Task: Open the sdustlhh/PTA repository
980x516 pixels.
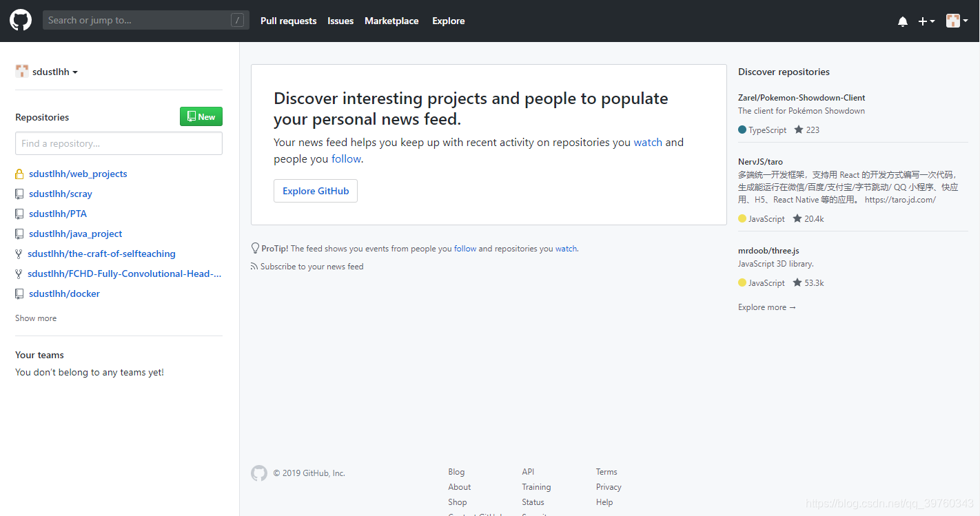Action: coord(58,214)
